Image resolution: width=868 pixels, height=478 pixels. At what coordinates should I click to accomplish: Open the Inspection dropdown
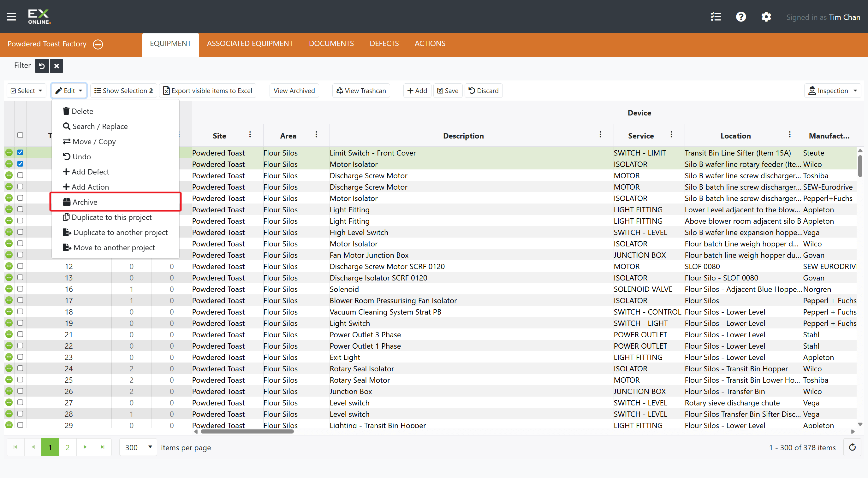pos(832,91)
